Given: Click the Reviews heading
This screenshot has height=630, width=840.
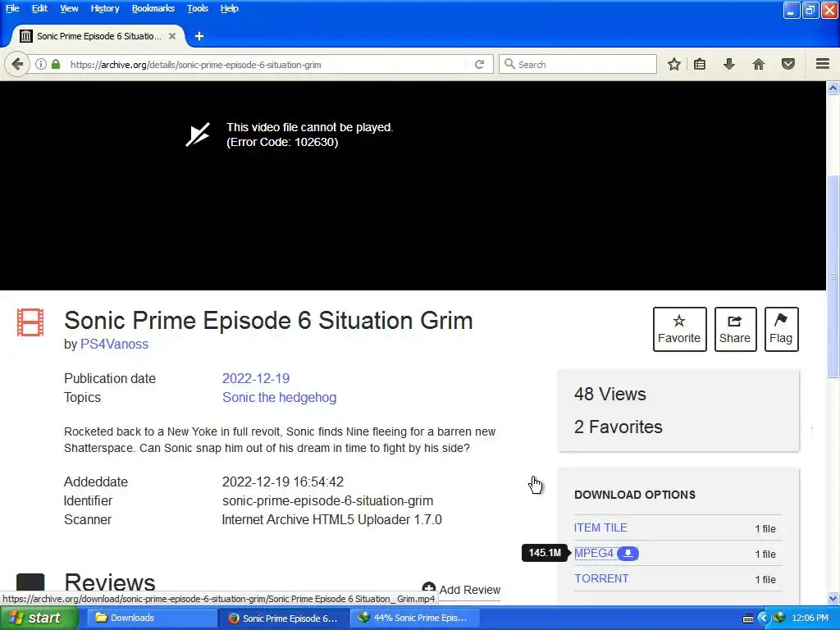Looking at the screenshot, I should [x=110, y=583].
